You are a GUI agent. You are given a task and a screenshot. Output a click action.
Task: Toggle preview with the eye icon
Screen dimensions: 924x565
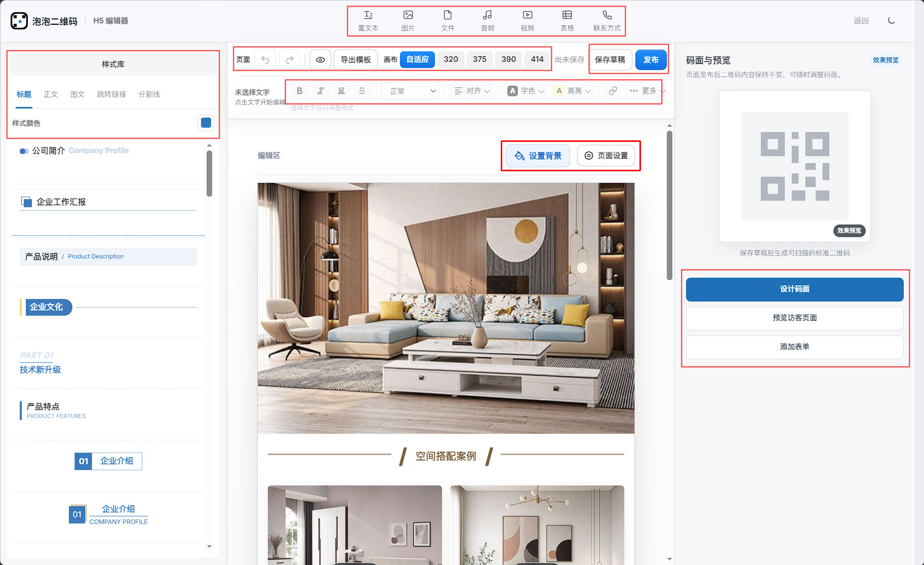(x=320, y=60)
